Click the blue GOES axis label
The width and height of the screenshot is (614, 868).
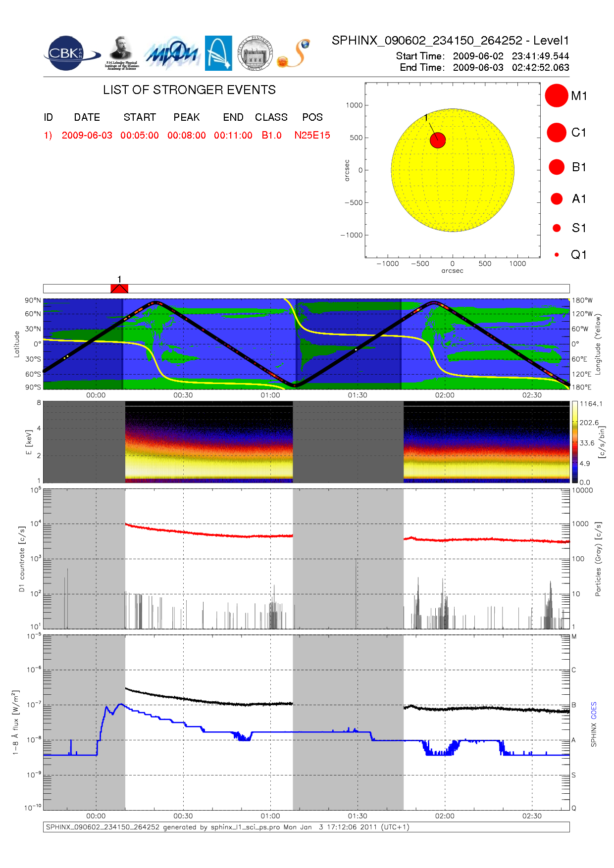pos(594,711)
